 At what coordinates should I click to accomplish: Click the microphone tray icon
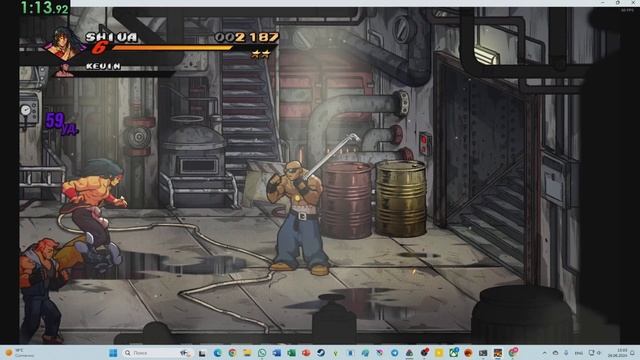click(x=566, y=353)
